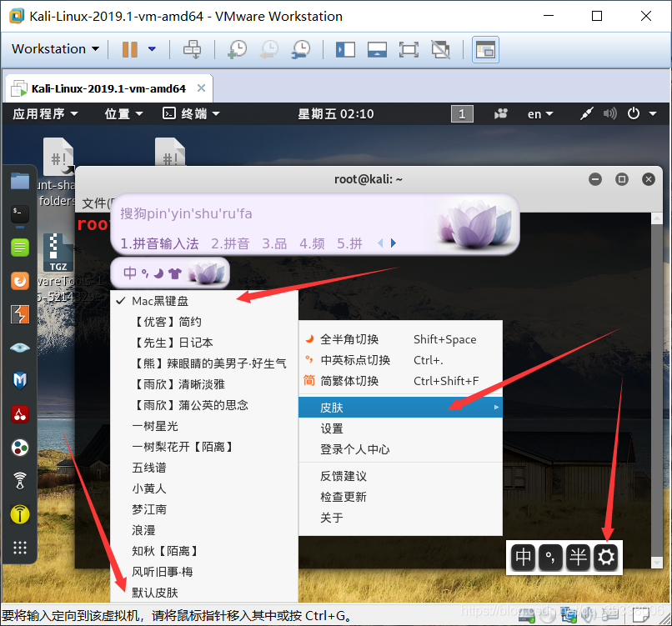
Task: Take a snapshot of the virtual machine
Action: pyautogui.click(x=238, y=49)
